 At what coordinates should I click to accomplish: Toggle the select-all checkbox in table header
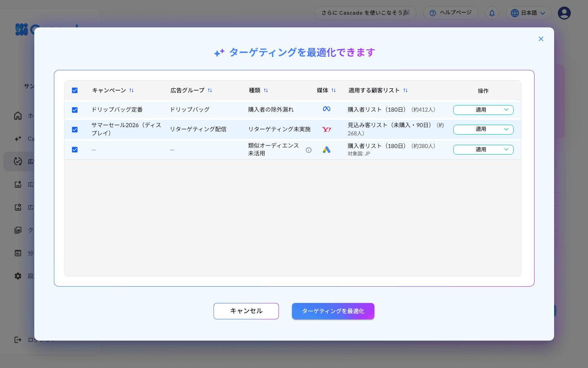75,90
